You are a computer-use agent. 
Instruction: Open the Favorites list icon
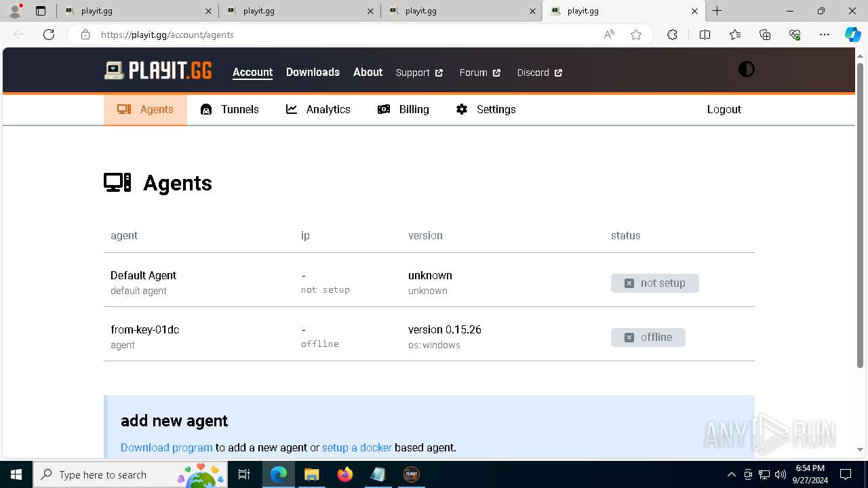pos(735,35)
